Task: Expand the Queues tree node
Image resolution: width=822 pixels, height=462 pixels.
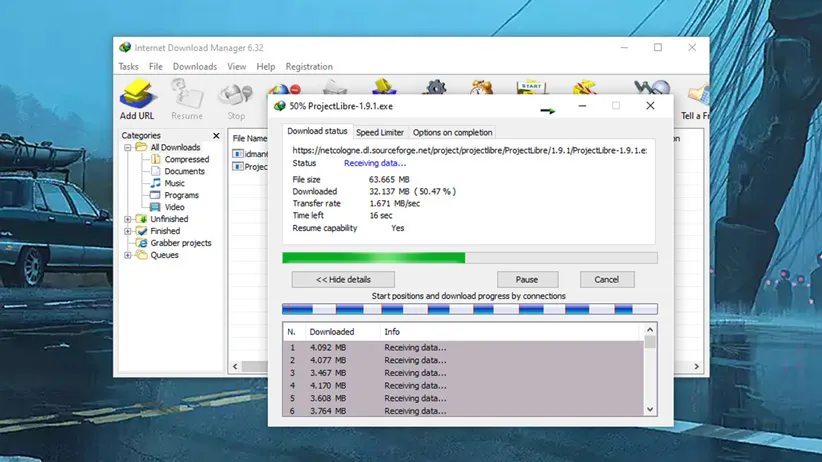Action: click(x=128, y=255)
